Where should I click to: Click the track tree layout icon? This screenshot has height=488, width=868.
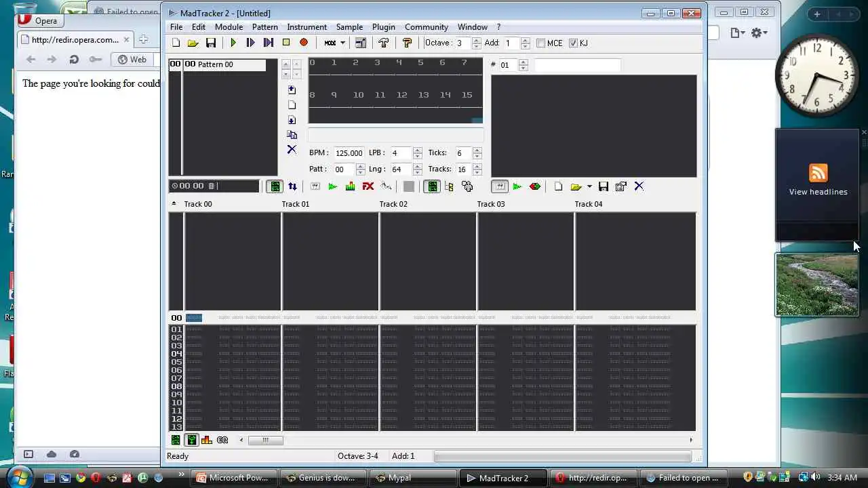449,186
